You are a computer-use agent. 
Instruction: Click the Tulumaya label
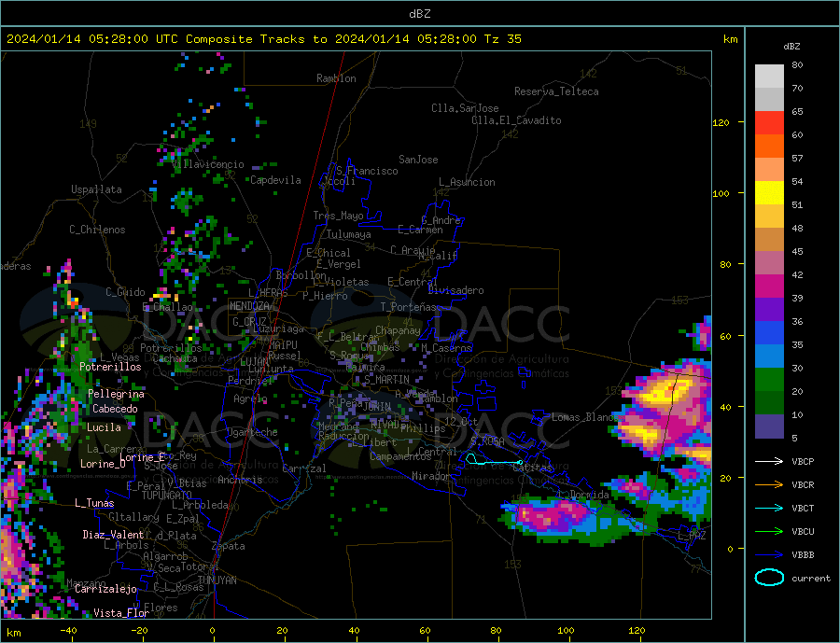349,234
